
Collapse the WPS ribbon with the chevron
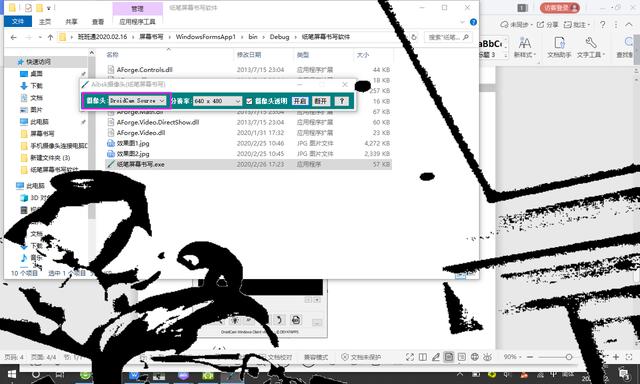(629, 25)
